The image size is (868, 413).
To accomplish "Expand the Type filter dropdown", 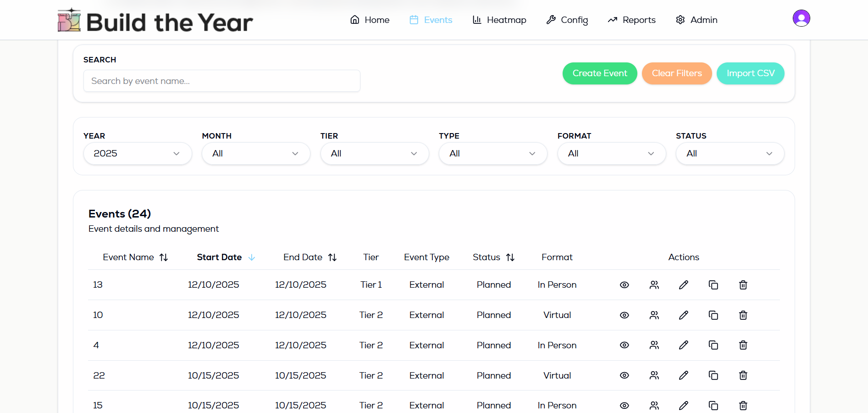I will pyautogui.click(x=493, y=154).
